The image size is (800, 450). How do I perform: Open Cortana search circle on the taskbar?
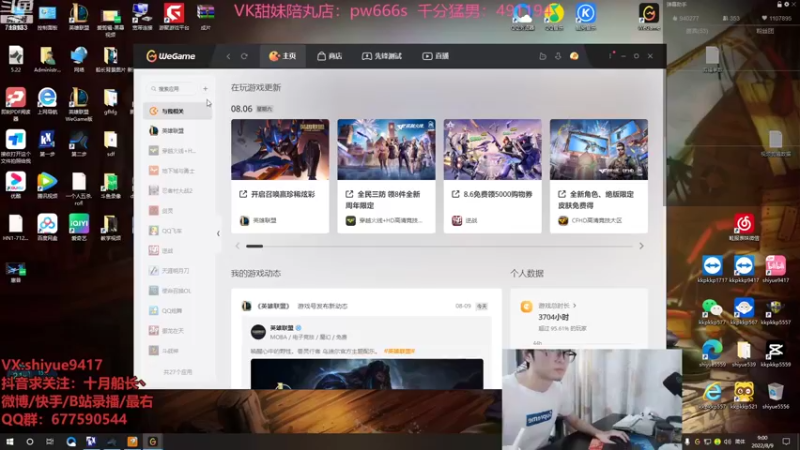(30, 441)
